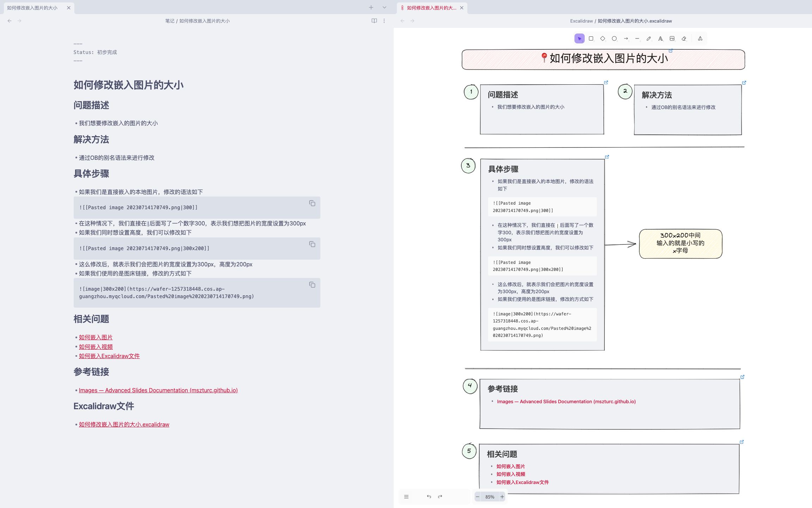812x508 pixels.
Task: Zoom in the Excalidraw canvas
Action: [x=502, y=497]
